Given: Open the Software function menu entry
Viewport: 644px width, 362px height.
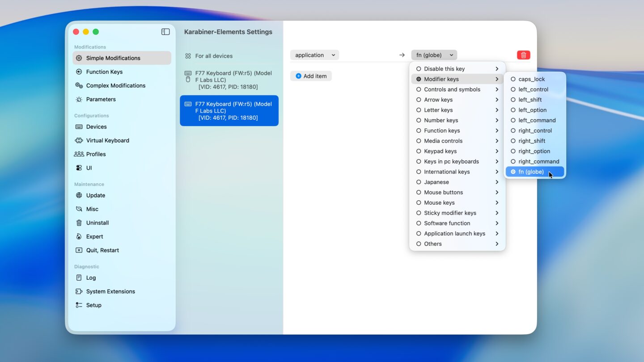Looking at the screenshot, I should tap(458, 223).
